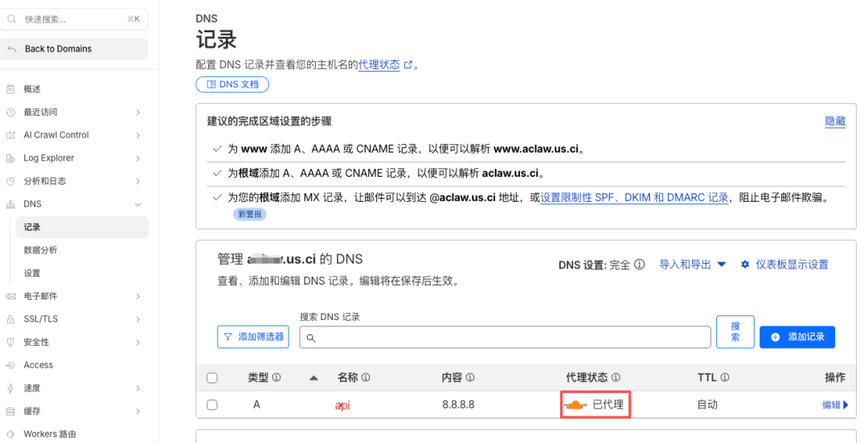868x443 pixels.
Task: Collapse the DNS section in sidebar
Action: pos(137,204)
